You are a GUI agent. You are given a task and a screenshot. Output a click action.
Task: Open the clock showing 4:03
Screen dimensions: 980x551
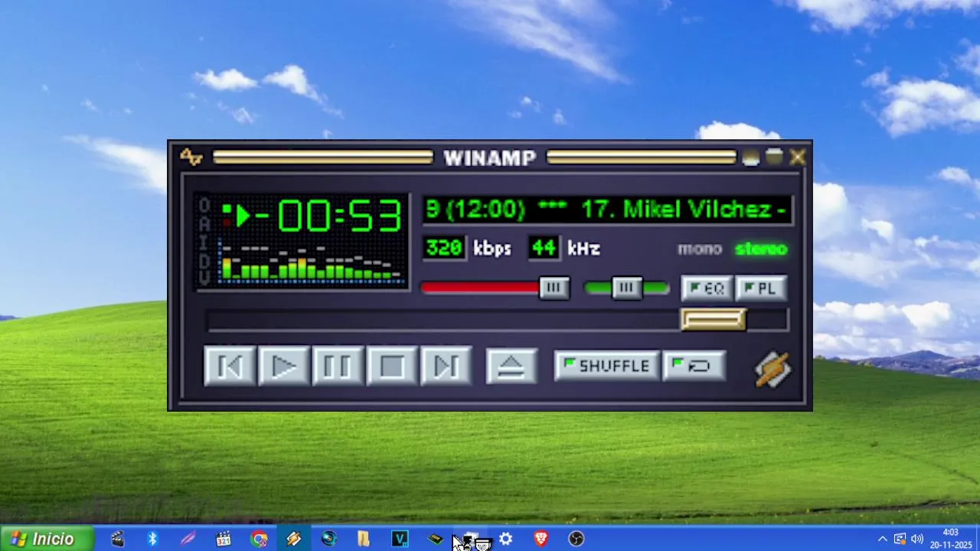951,539
